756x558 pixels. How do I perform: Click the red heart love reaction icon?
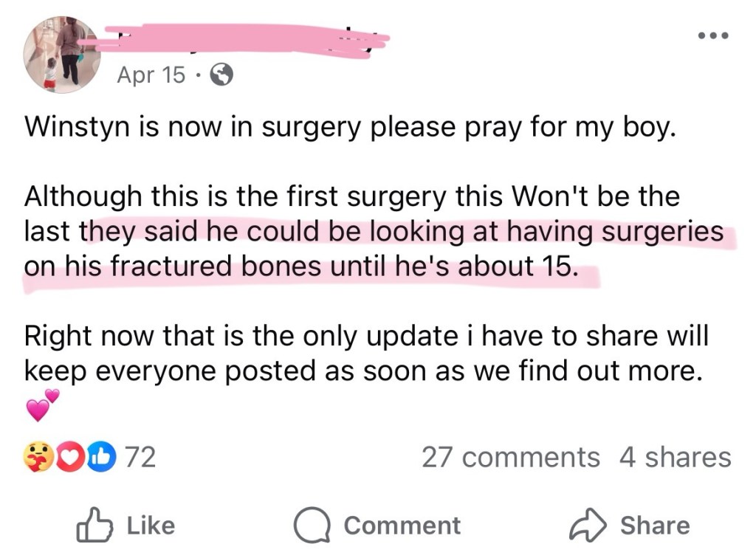(71, 458)
